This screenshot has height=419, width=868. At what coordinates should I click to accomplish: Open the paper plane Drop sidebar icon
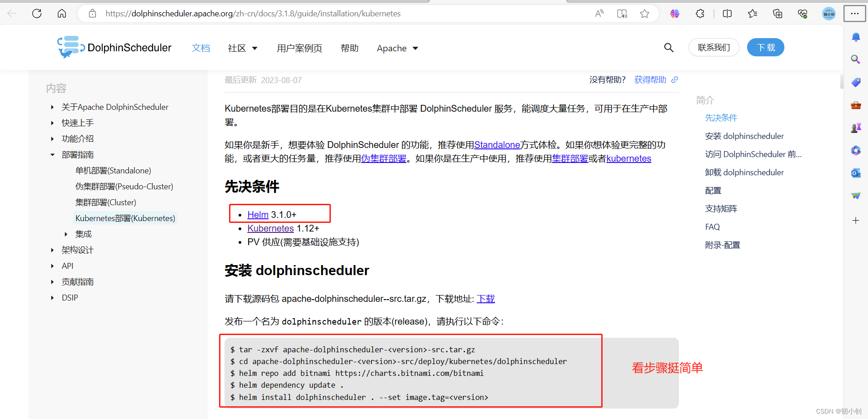[856, 196]
